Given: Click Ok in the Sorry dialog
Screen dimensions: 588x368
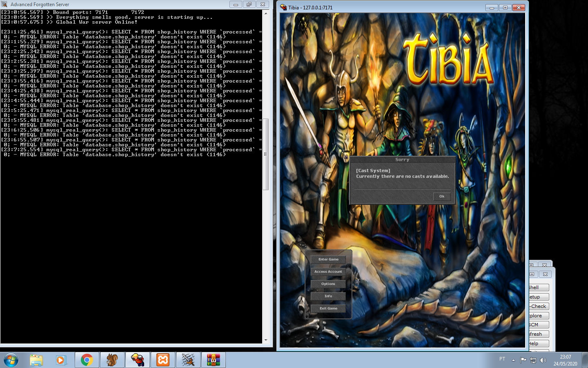Looking at the screenshot, I should pyautogui.click(x=442, y=196).
